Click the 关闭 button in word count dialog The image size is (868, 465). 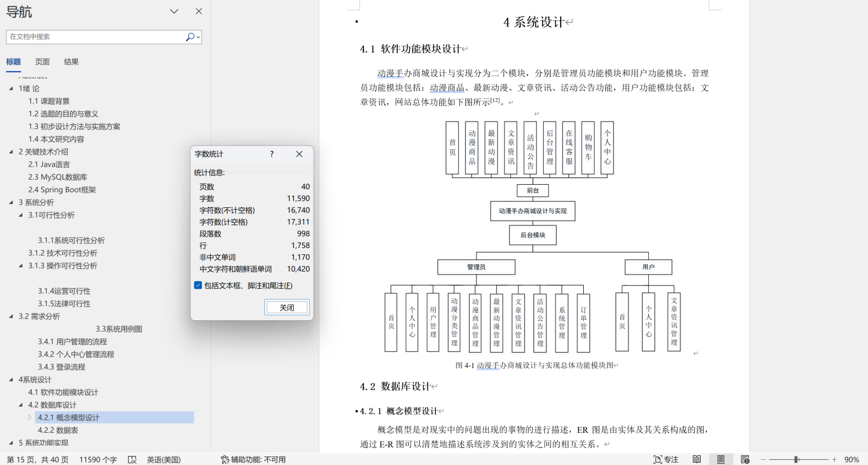click(x=287, y=307)
